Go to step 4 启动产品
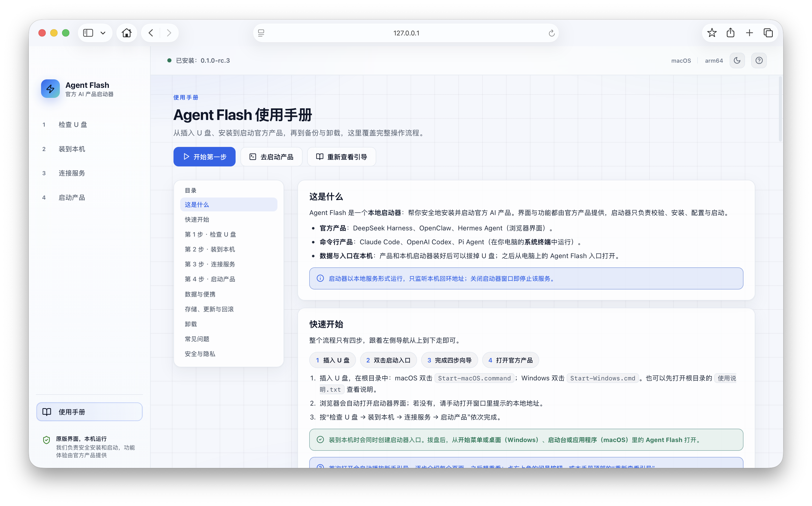The width and height of the screenshot is (812, 506). [90, 198]
